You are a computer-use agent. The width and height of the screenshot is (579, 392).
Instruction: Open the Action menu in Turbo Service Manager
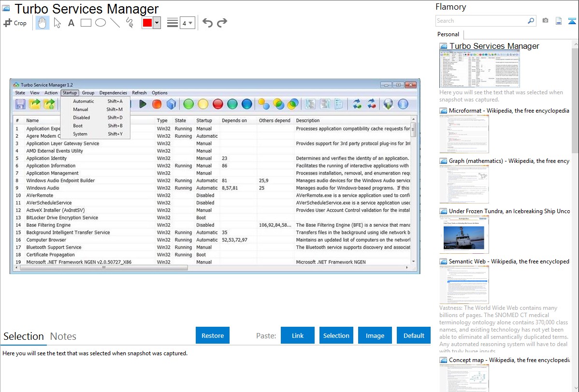pyautogui.click(x=51, y=93)
